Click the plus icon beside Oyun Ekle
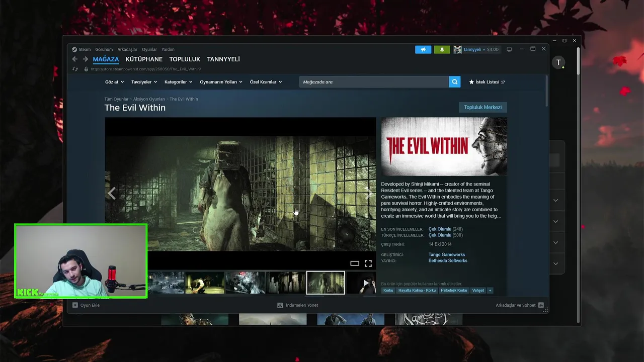644x362 pixels. click(x=75, y=305)
